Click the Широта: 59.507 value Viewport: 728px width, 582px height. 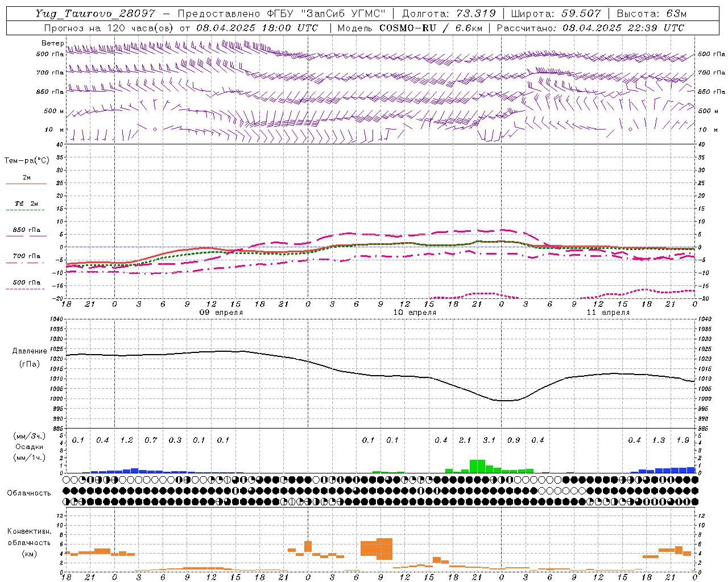(556, 14)
